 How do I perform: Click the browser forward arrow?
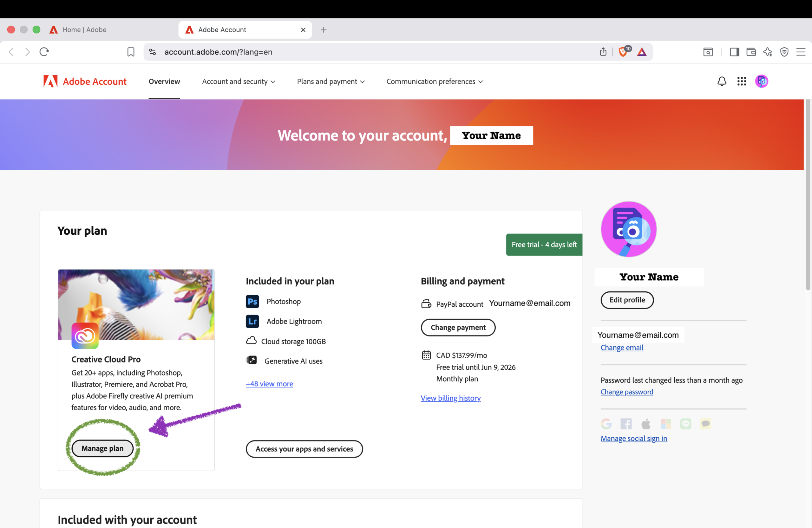(28, 52)
